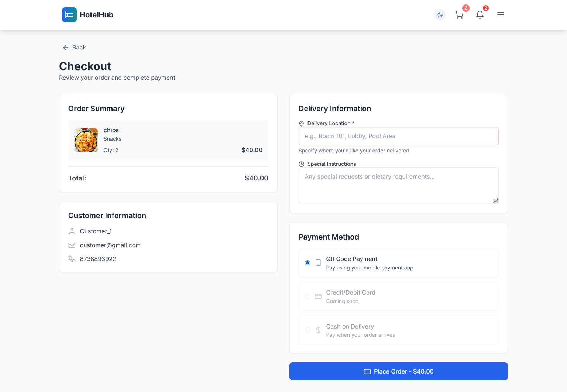Click the HotelHub brand name
The height and width of the screenshot is (392, 567).
(x=97, y=15)
